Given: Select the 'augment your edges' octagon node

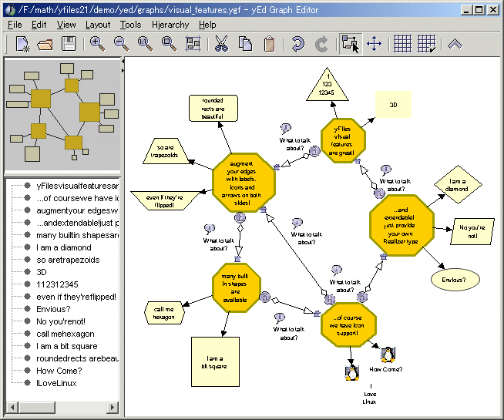Looking at the screenshot, I should tap(244, 183).
